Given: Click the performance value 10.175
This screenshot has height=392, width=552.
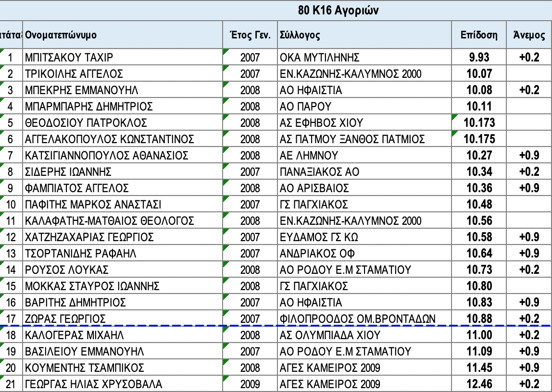Looking at the screenshot, I should pos(479,139).
